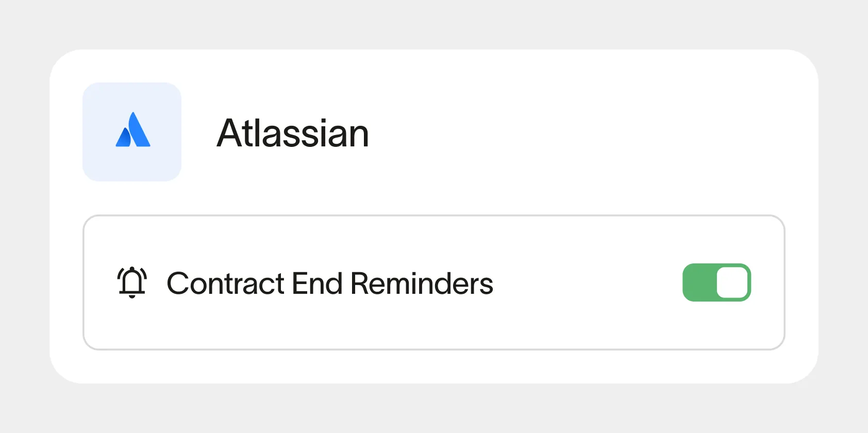This screenshot has width=868, height=433.
Task: Click the green area of the enabled switch
Action: 701,282
